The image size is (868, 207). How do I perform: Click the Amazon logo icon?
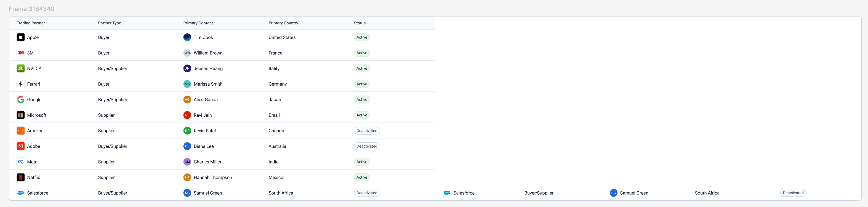click(x=20, y=131)
